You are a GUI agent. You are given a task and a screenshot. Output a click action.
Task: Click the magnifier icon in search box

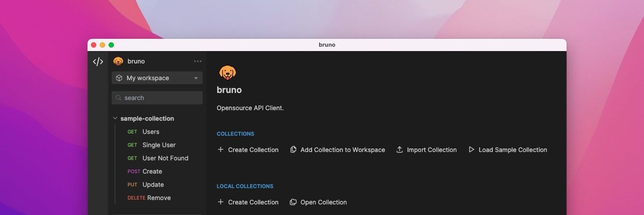(119, 98)
